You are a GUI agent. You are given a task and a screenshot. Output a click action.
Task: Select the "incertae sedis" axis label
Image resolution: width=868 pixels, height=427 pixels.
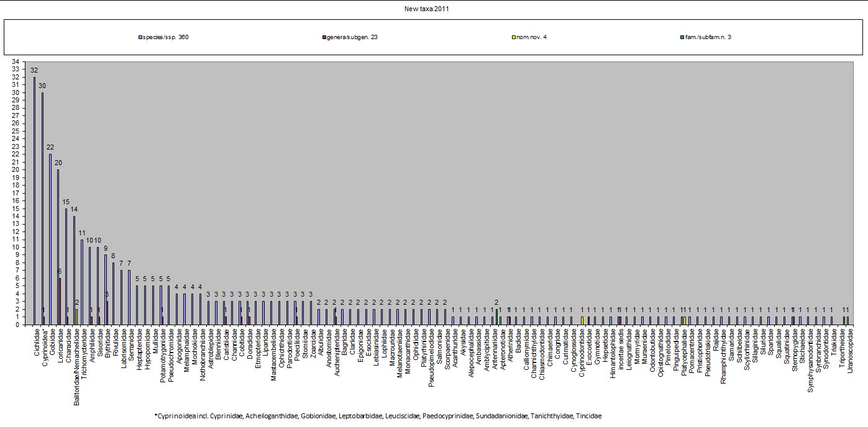(620, 346)
